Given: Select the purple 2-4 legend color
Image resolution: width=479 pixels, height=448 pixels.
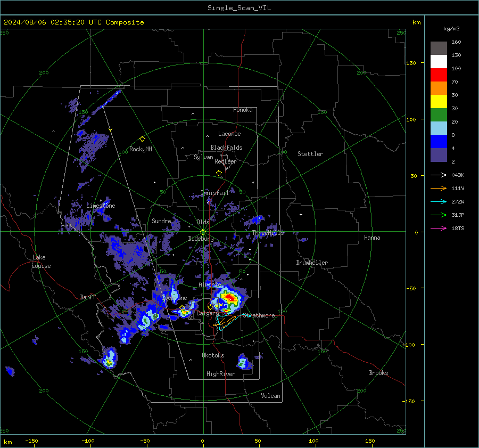Looking at the screenshot, I should pyautogui.click(x=439, y=154).
